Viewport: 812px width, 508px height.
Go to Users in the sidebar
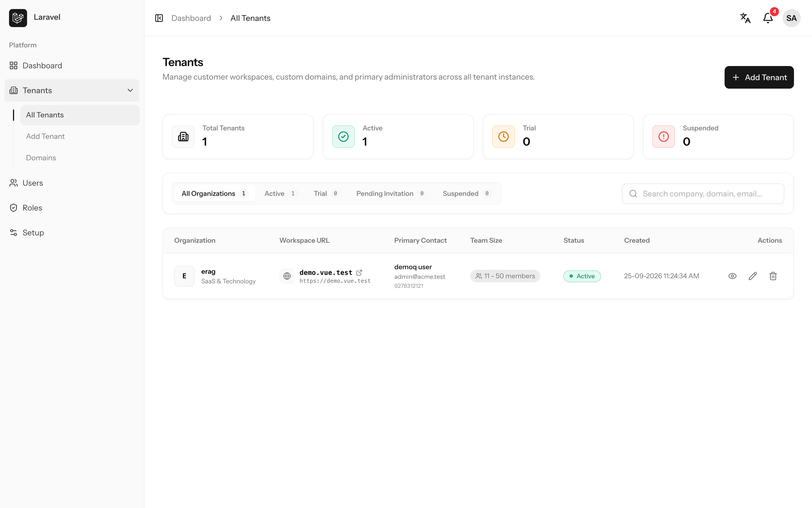click(x=72, y=183)
